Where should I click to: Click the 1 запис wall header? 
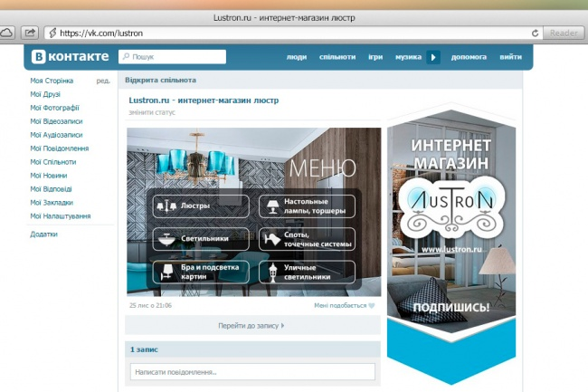144,349
